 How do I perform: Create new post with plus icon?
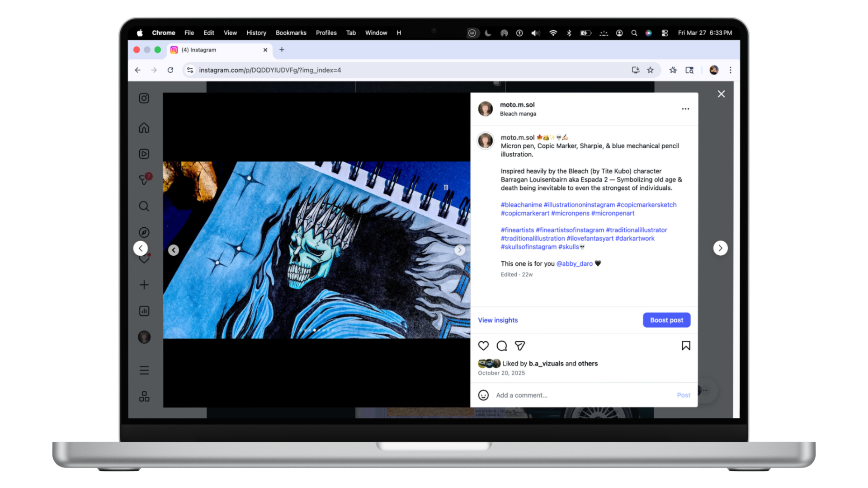[144, 285]
